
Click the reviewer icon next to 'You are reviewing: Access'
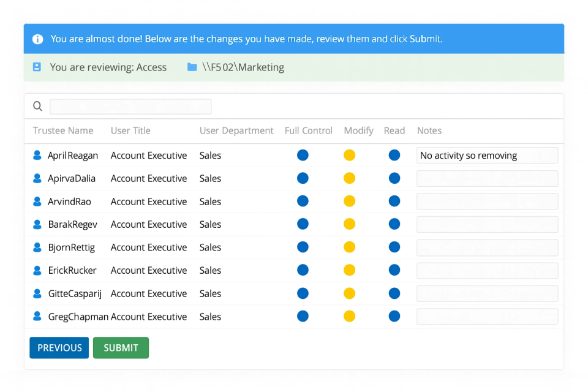(36, 67)
